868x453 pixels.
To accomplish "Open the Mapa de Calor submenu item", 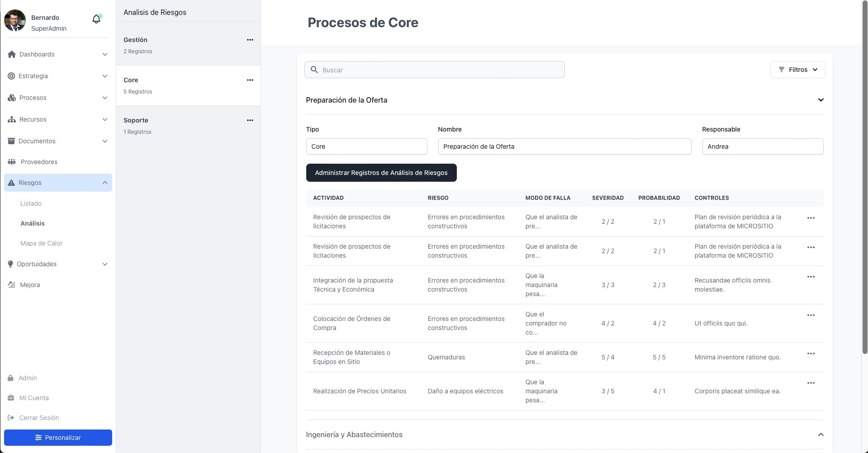I will coord(41,243).
